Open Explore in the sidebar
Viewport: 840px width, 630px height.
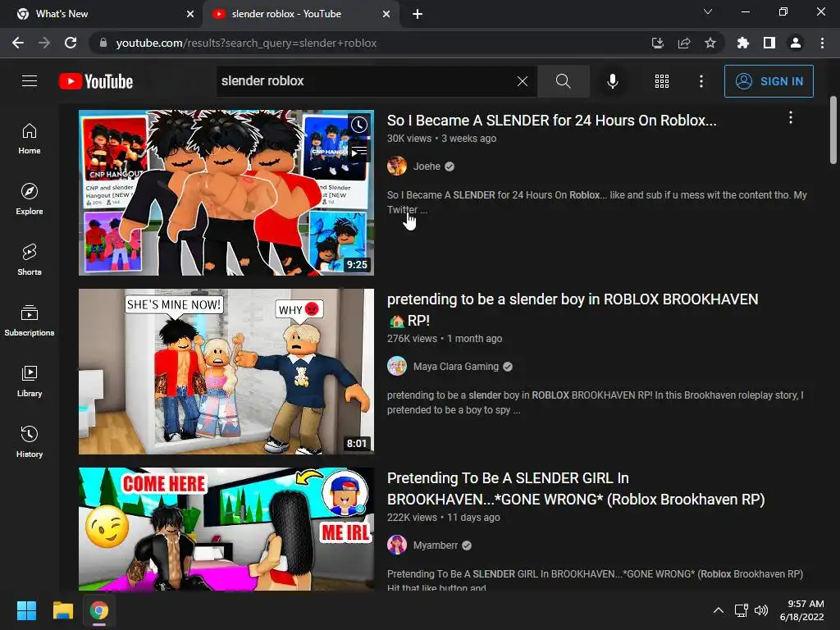(30, 199)
